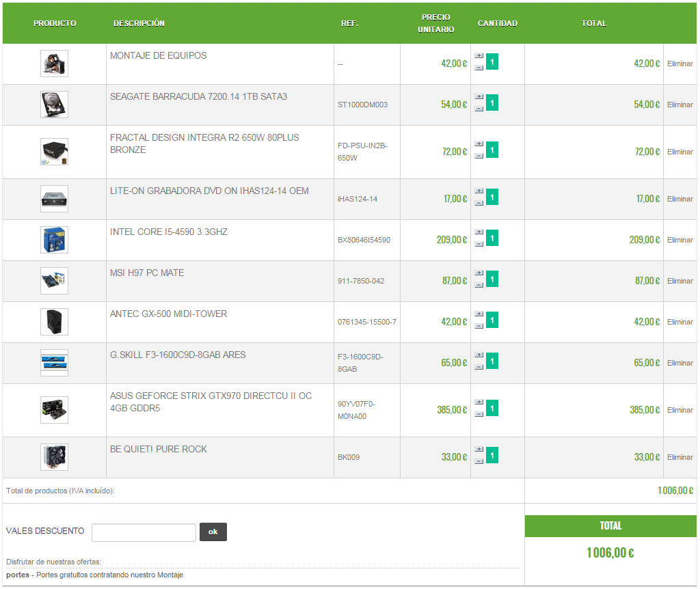The height and width of the screenshot is (589, 700).
Task: Decrease quantity of G.SKILL ARES memory
Action: click(479, 367)
